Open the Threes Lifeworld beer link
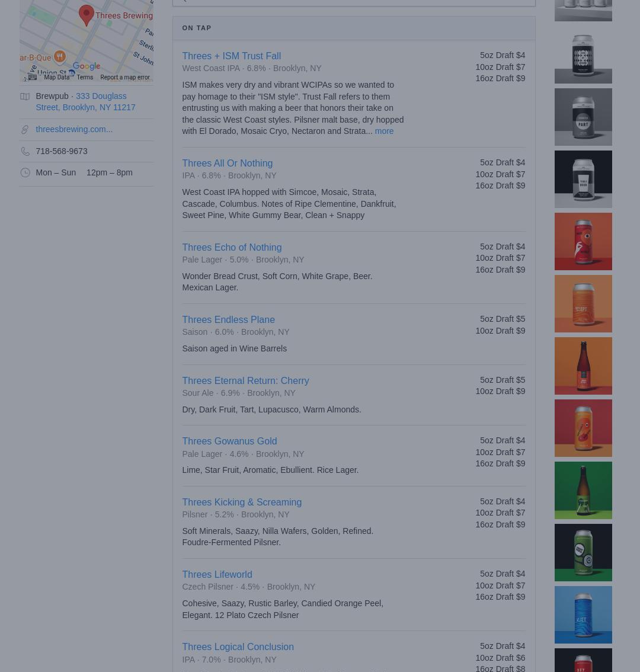 [x=217, y=574]
